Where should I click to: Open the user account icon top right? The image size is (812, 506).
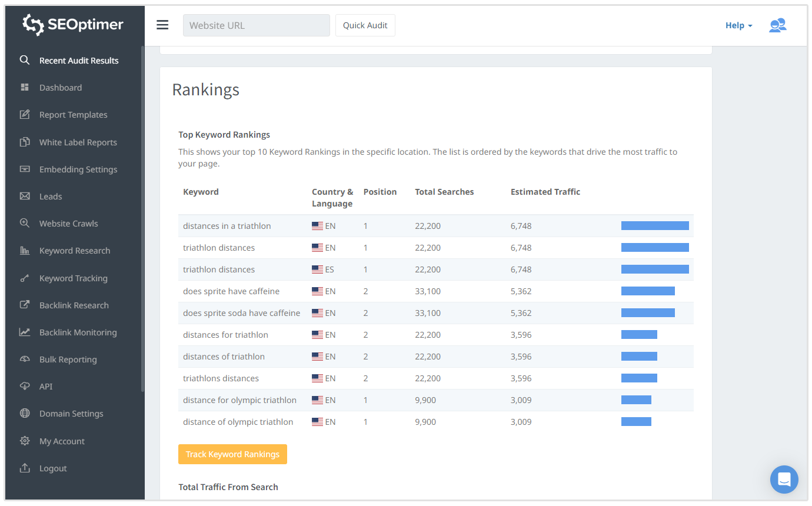pos(778,25)
